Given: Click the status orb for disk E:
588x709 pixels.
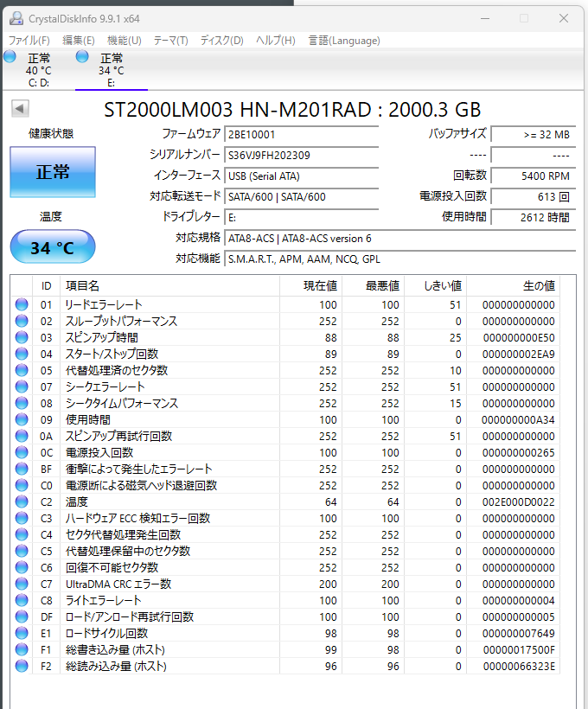Looking at the screenshot, I should click(82, 57).
